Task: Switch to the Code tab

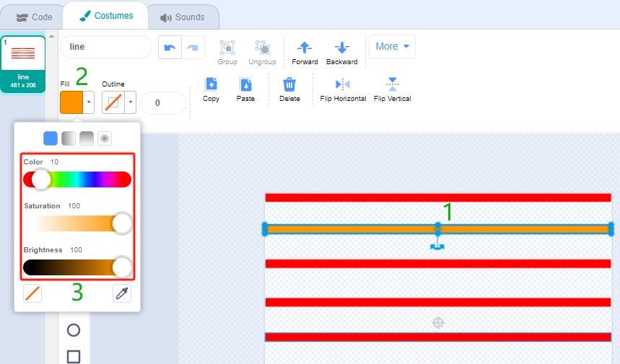Action: point(34,17)
